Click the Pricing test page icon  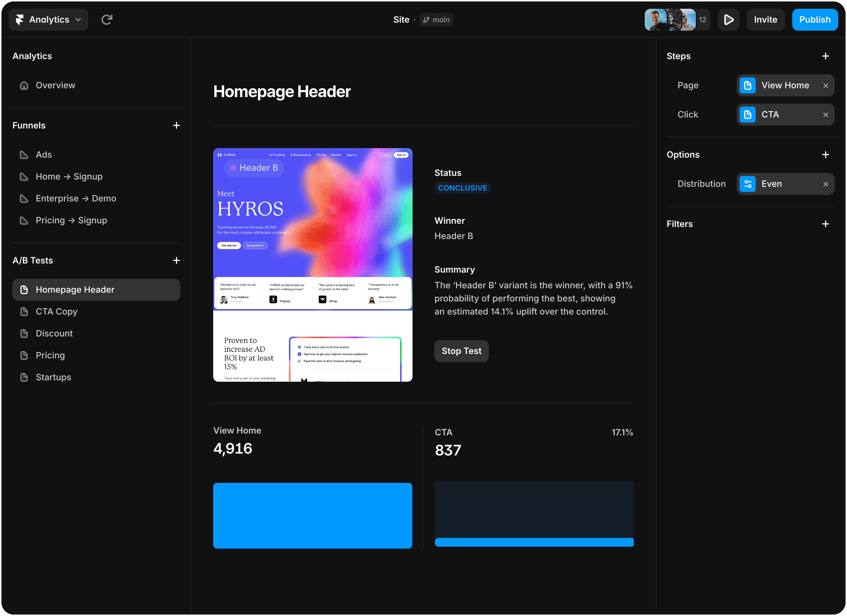pos(24,355)
